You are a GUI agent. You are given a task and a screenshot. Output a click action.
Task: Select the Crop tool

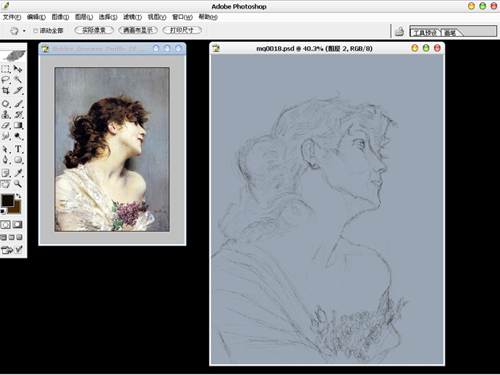pos(6,90)
